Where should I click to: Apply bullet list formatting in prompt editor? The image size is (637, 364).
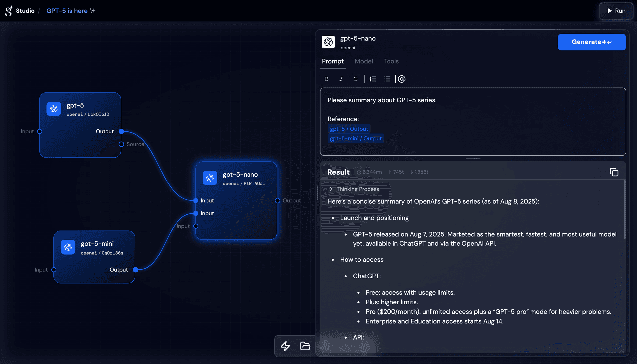point(387,79)
